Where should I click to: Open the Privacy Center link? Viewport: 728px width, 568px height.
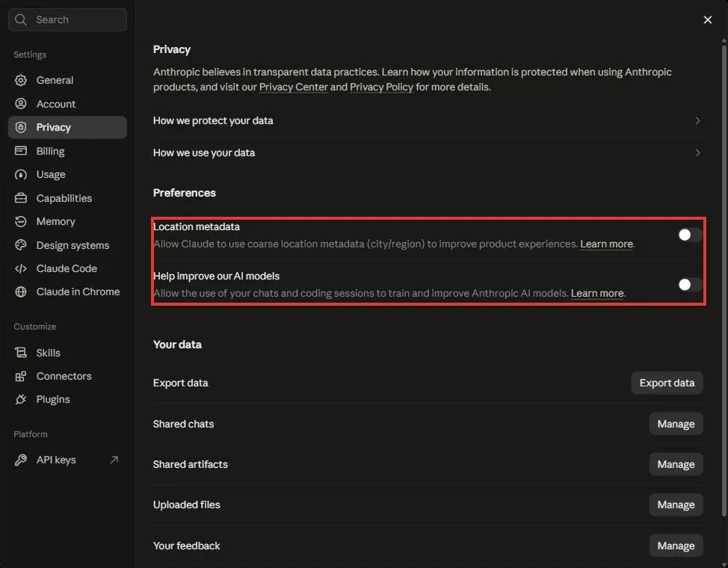point(294,87)
